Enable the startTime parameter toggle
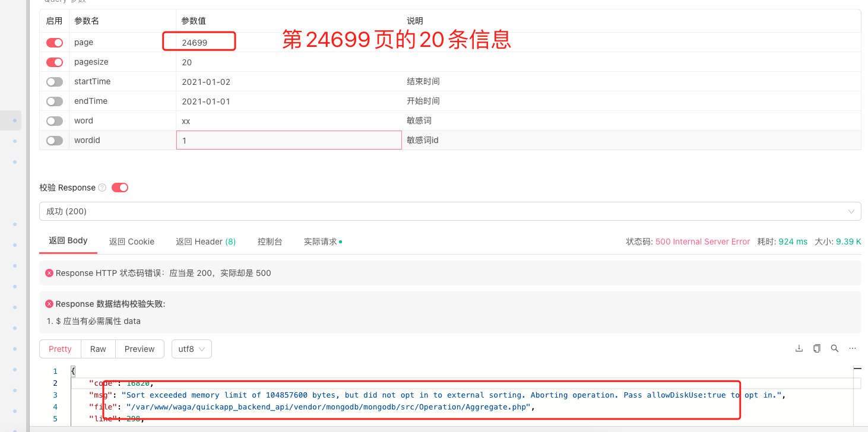The height and width of the screenshot is (432, 868). click(54, 81)
